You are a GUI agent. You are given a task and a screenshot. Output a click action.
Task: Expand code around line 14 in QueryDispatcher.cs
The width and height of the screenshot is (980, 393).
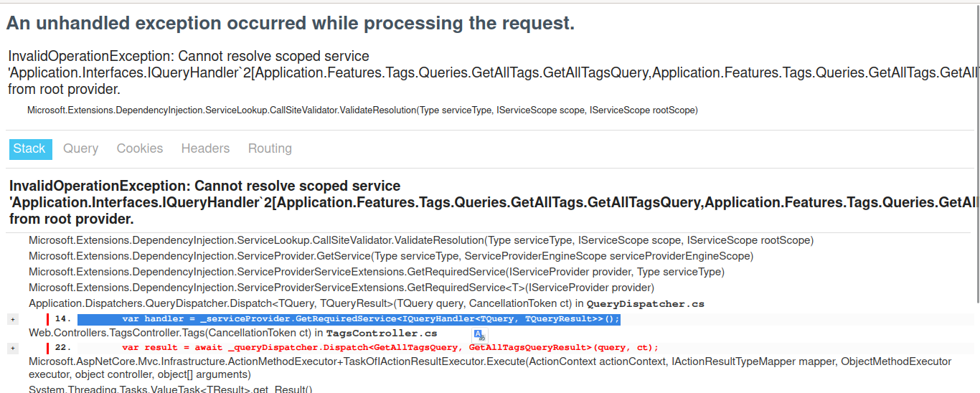[x=13, y=319]
